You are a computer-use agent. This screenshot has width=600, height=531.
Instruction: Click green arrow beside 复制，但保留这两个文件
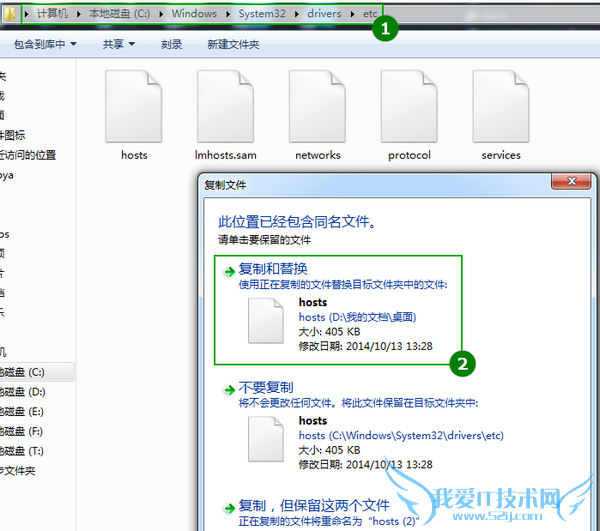pos(230,508)
